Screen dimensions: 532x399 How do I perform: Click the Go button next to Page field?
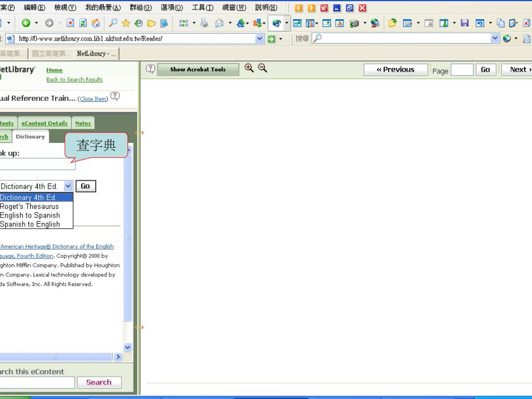(x=486, y=70)
